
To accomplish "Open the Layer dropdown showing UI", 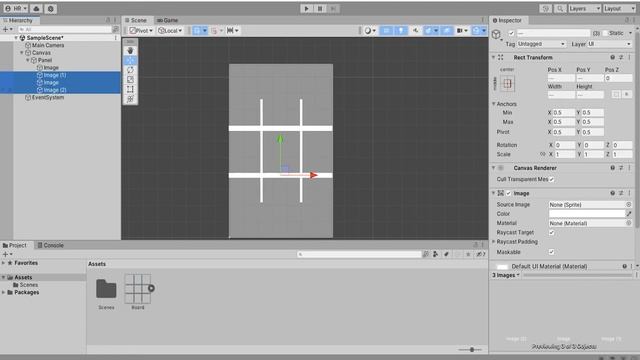I will tap(610, 44).
